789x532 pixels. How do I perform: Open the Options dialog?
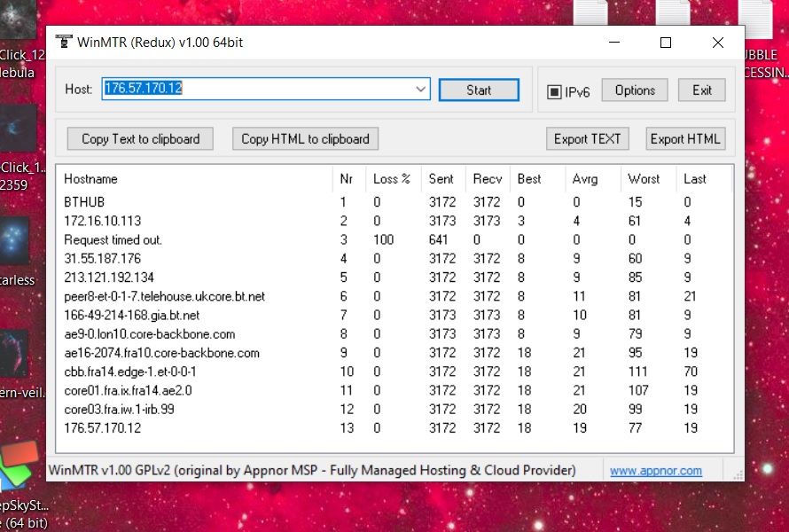pyautogui.click(x=635, y=90)
